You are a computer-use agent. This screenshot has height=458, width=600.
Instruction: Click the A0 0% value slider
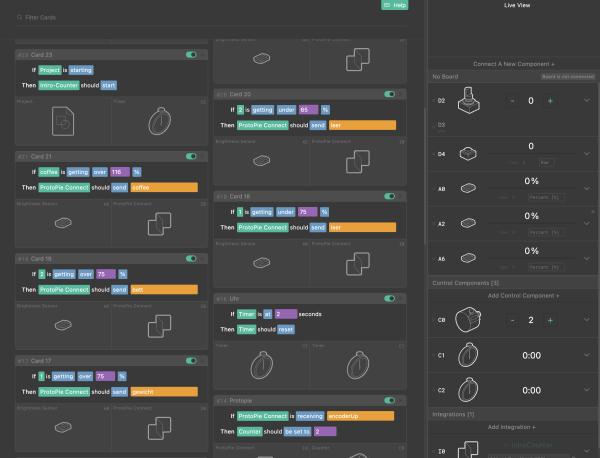click(x=531, y=188)
